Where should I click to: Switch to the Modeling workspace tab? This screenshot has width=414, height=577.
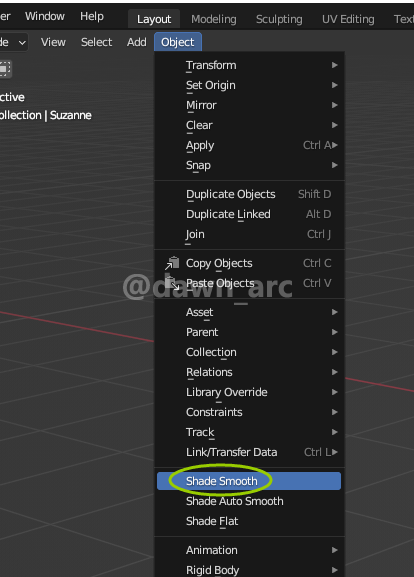click(x=214, y=19)
